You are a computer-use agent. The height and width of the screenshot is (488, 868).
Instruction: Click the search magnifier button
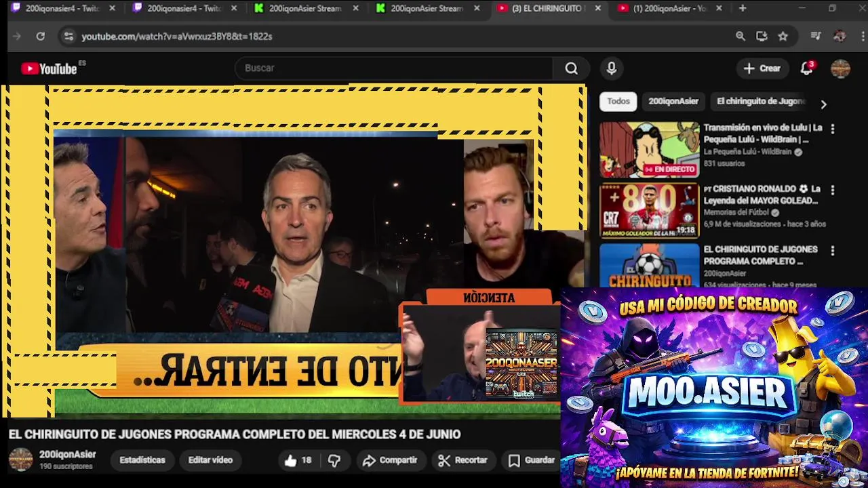(572, 68)
